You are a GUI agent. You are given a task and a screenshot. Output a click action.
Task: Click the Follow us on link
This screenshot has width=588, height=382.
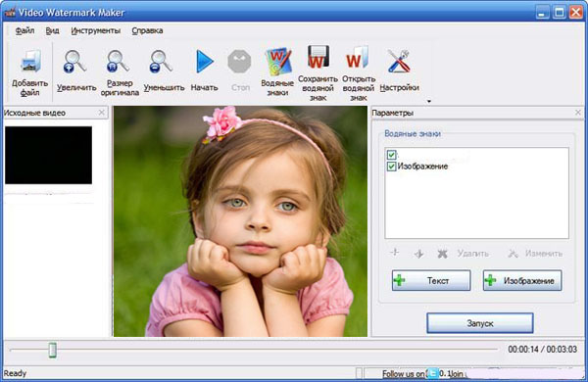point(404,374)
